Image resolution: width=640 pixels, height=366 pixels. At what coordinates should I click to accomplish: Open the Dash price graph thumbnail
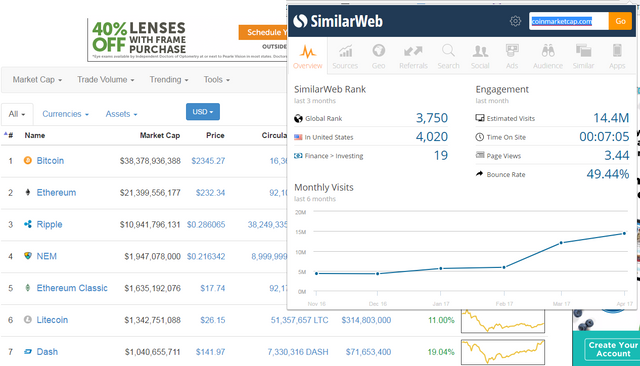503,352
